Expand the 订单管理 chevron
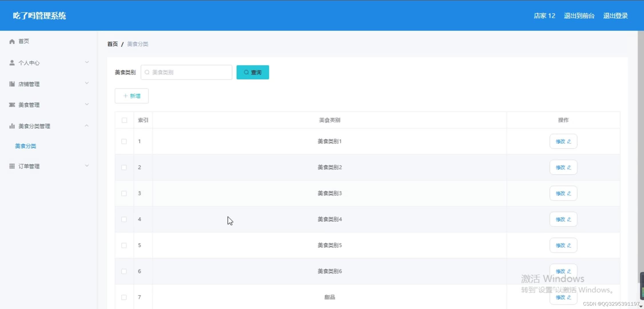Image resolution: width=644 pixels, height=309 pixels. click(87, 166)
